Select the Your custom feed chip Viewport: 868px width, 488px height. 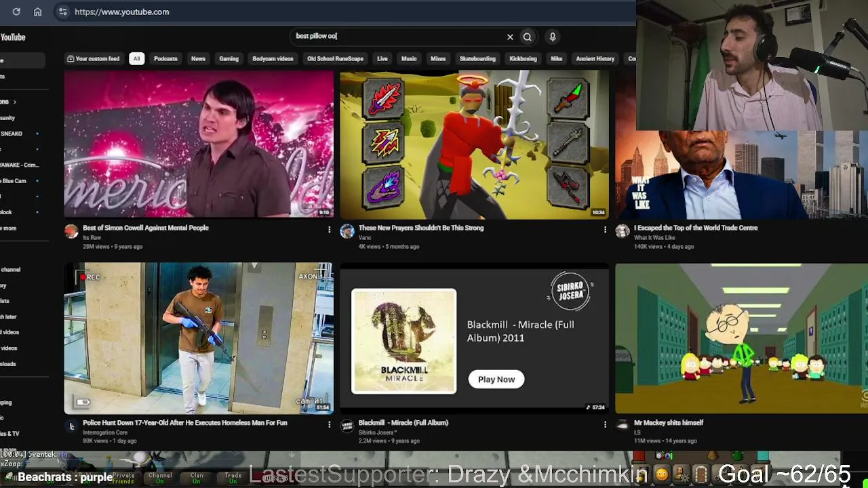click(x=94, y=58)
